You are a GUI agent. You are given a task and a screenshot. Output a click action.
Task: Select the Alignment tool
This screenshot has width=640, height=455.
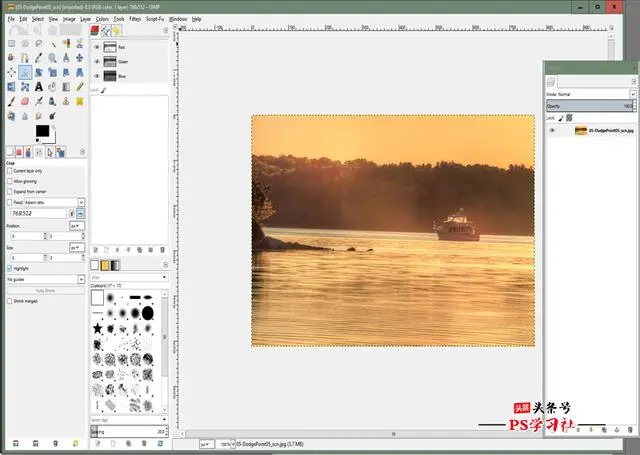click(x=11, y=73)
